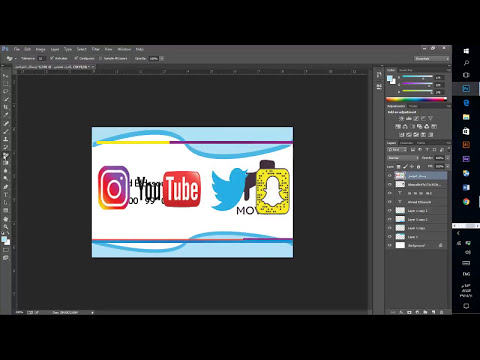Delete layer trash icon

442,312
